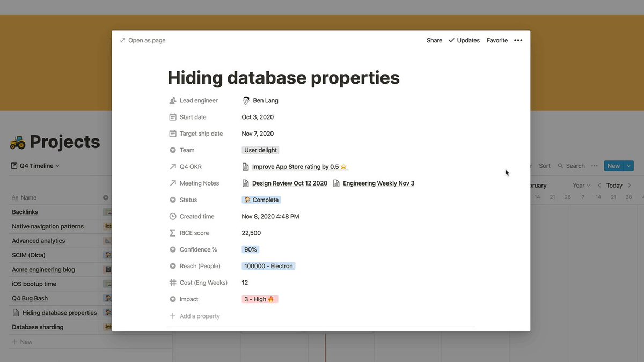The image size is (644, 362).
Task: Click the page icon of Design Review Oct 12
Action: [x=246, y=183]
